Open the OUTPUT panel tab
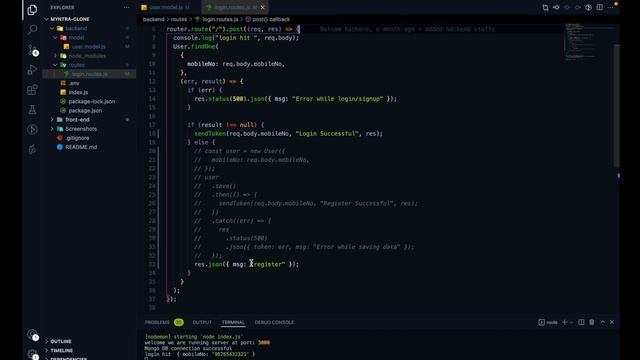 coord(202,322)
